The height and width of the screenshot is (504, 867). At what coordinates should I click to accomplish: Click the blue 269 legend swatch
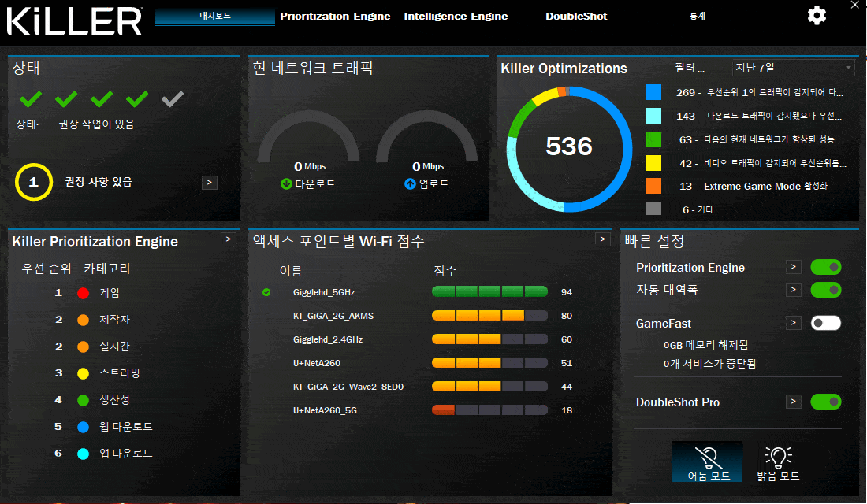coord(653,91)
